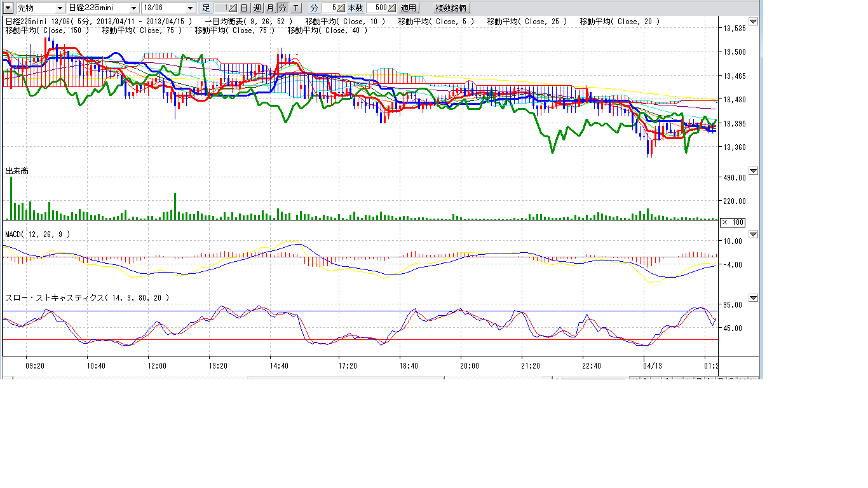
Task: Expand the 日経225mini symbol dropdown
Action: point(133,8)
